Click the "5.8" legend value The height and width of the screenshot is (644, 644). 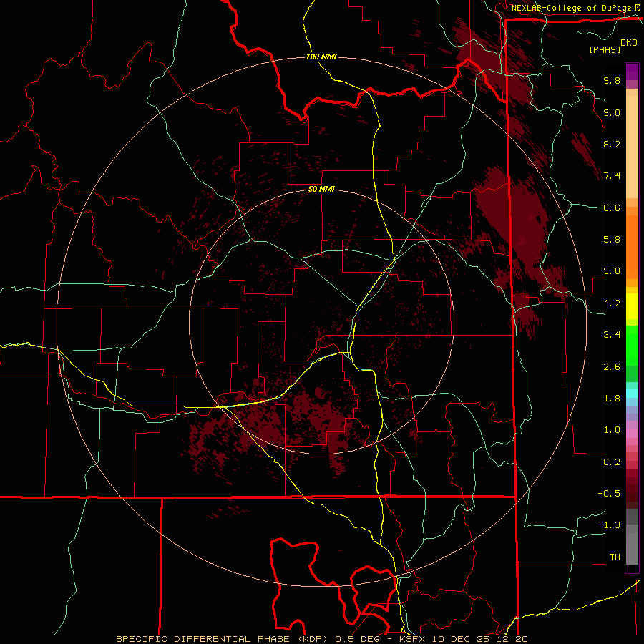[612, 240]
